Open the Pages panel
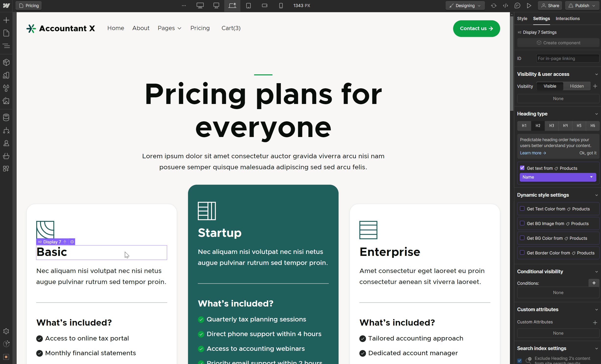The image size is (601, 364). coord(6,33)
